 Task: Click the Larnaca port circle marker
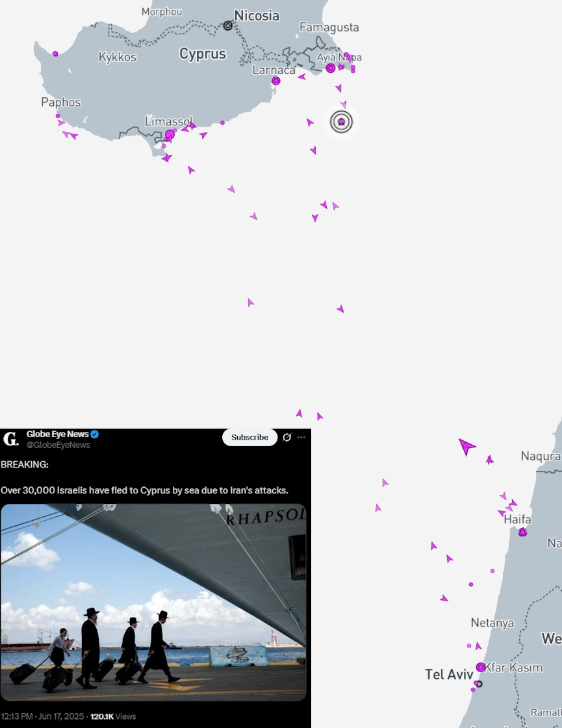coord(276,81)
